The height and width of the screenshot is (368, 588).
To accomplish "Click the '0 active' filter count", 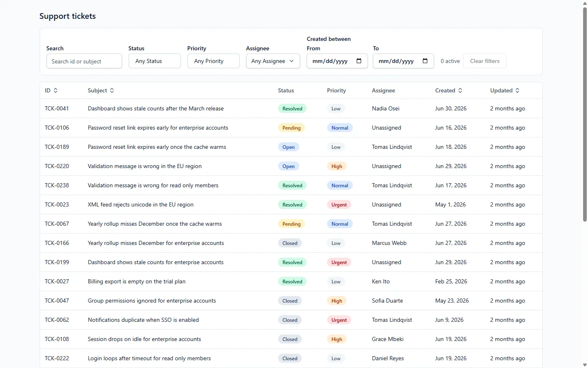I will (x=450, y=61).
